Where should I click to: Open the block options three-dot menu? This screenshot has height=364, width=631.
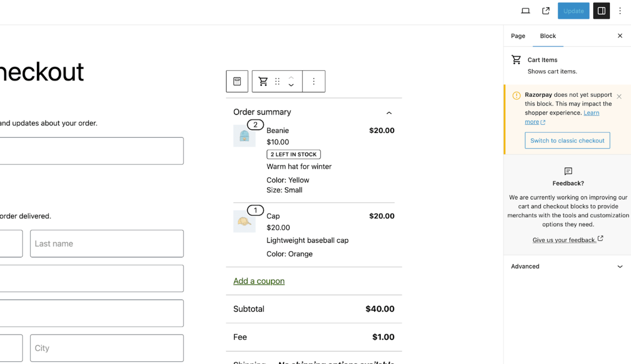[x=314, y=81]
